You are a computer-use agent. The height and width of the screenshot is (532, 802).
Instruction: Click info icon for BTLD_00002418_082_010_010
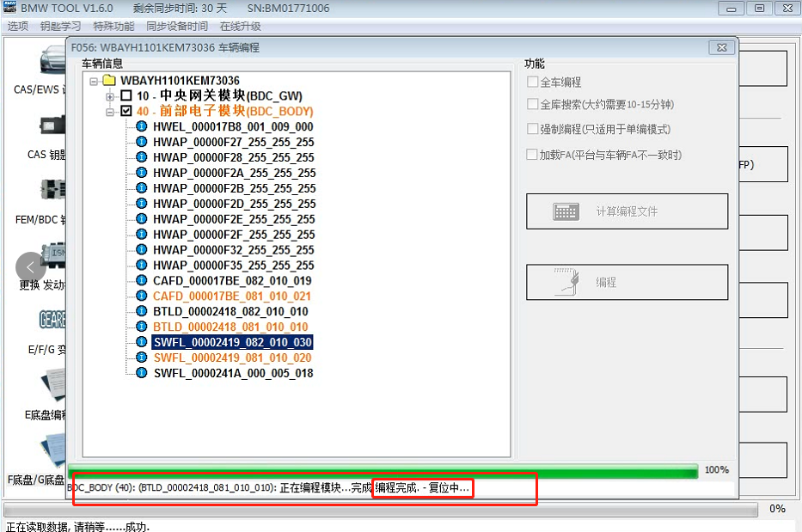(x=142, y=311)
